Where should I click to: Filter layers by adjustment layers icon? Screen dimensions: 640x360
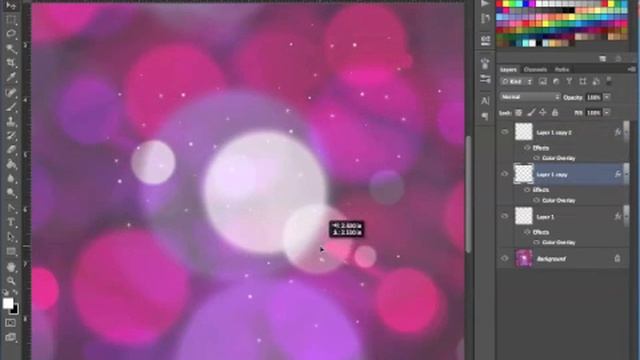point(556,82)
